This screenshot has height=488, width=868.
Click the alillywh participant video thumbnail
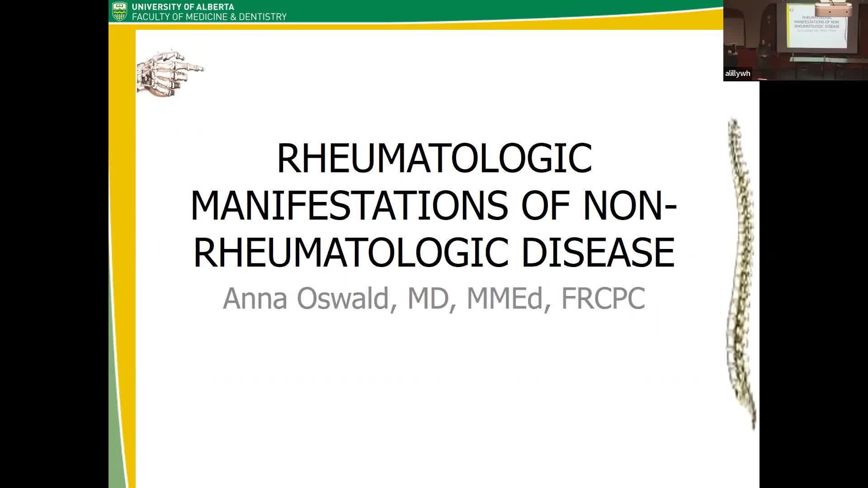(x=796, y=40)
